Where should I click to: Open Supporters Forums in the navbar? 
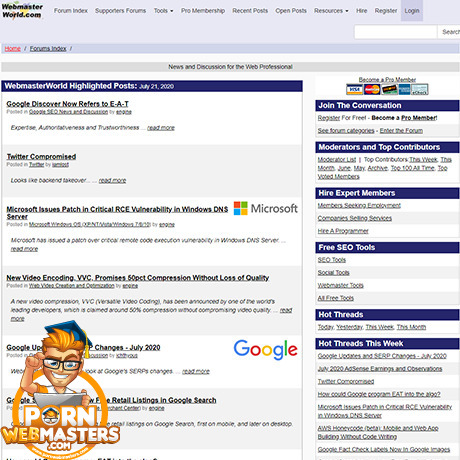tap(120, 11)
